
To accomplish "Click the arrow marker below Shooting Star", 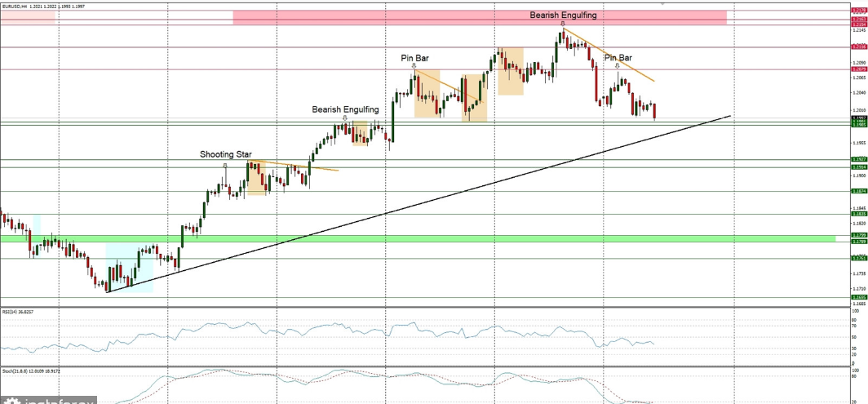I will (x=225, y=165).
